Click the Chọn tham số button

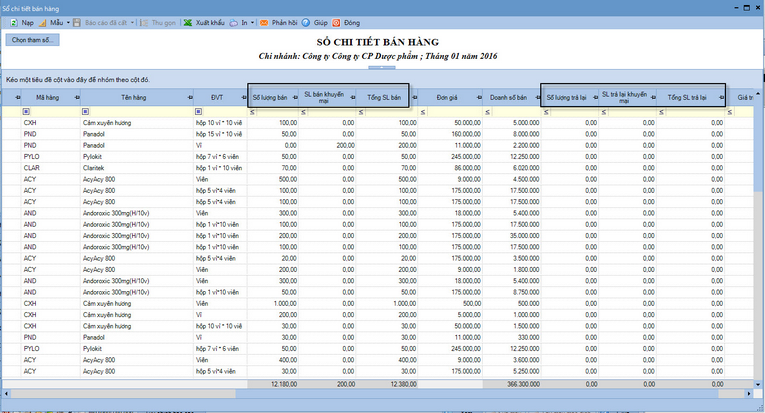[33, 40]
